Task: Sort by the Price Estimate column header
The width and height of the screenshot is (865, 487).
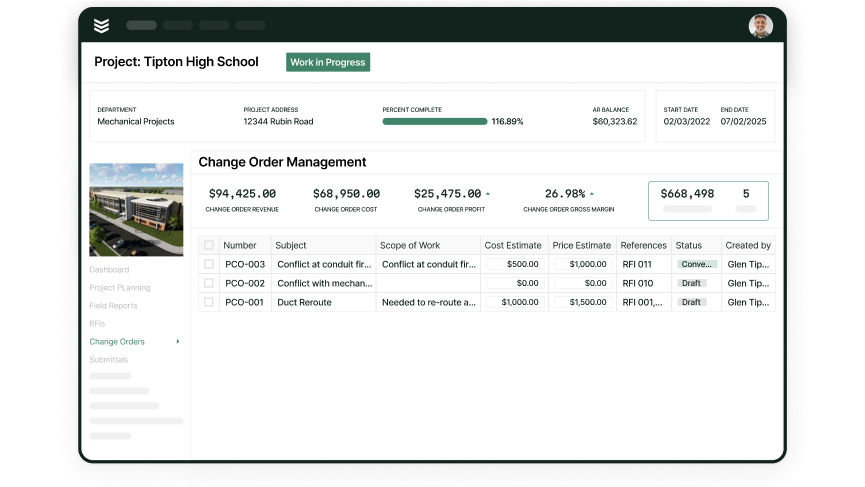Action: pos(581,245)
